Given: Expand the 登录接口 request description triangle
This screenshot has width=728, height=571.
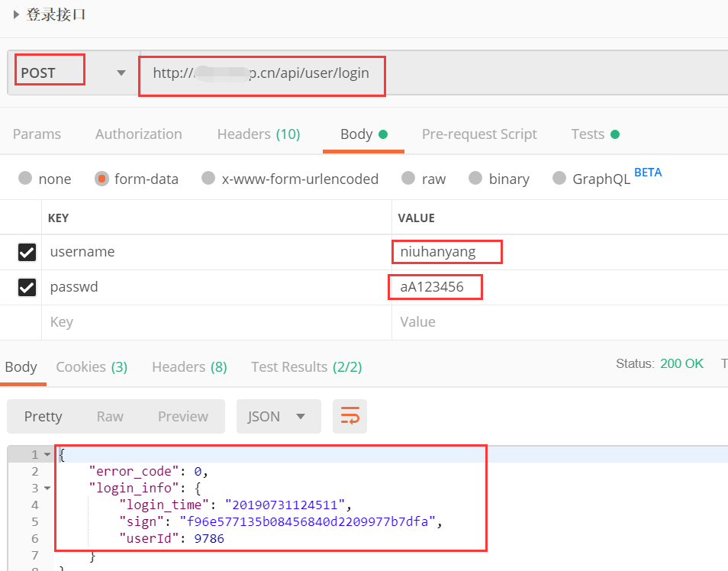Looking at the screenshot, I should 16,14.
